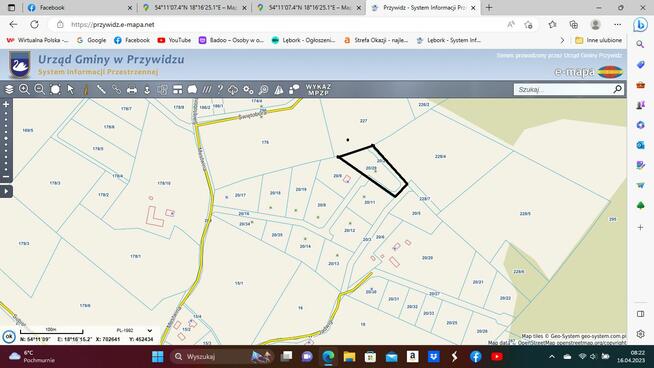Add this page to favorites star icon
Image resolution: width=654 pixels, height=368 pixels.
[x=528, y=25]
